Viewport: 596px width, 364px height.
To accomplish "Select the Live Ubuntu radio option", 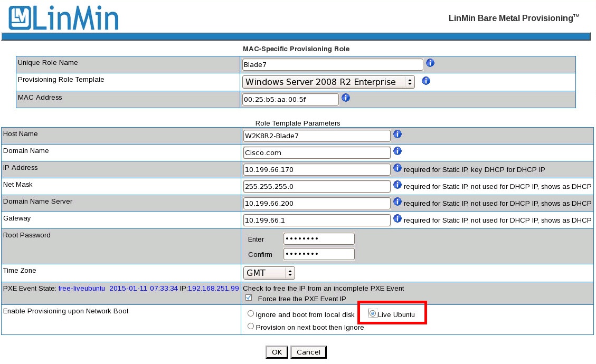I will pos(373,313).
